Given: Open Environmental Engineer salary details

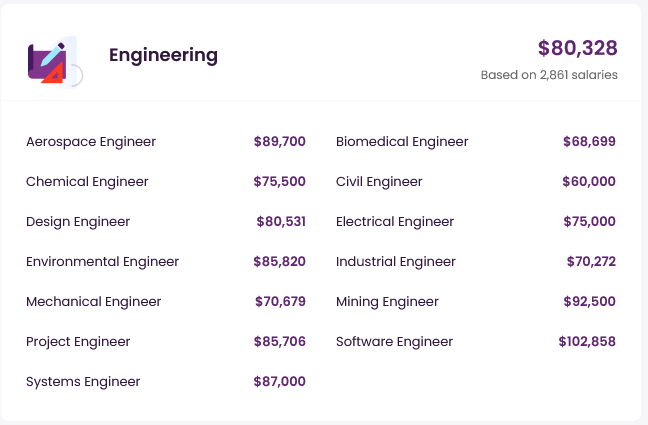Looking at the screenshot, I should 102,262.
